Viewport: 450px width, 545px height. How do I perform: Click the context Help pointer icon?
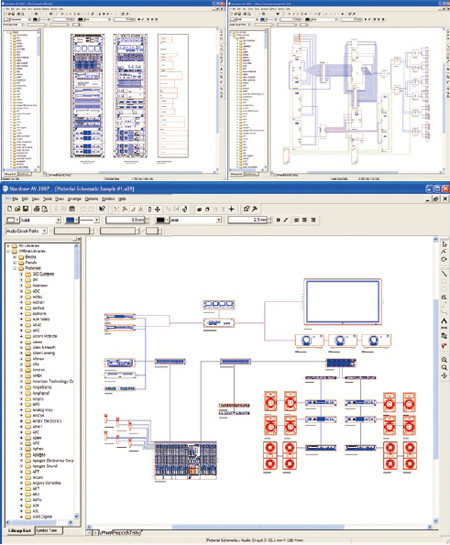[102, 209]
